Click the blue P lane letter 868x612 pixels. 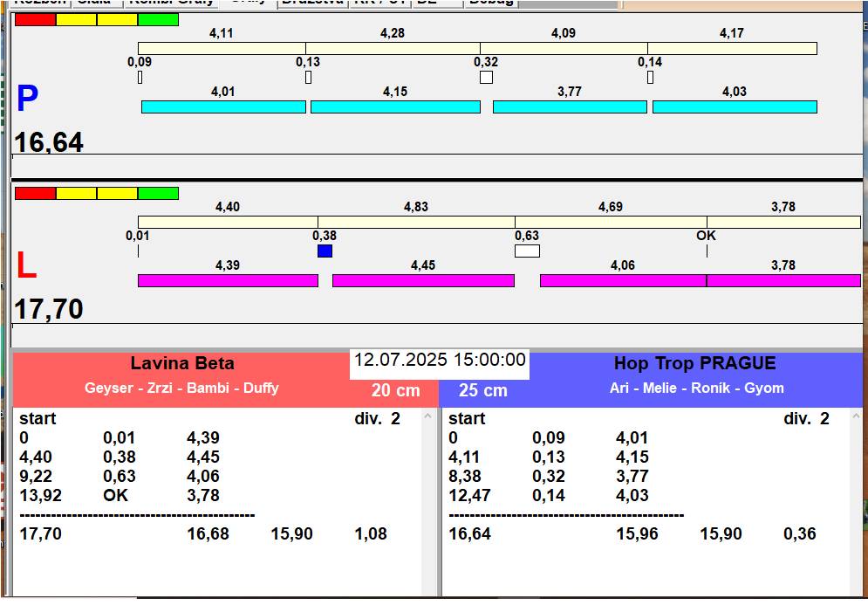[x=27, y=98]
